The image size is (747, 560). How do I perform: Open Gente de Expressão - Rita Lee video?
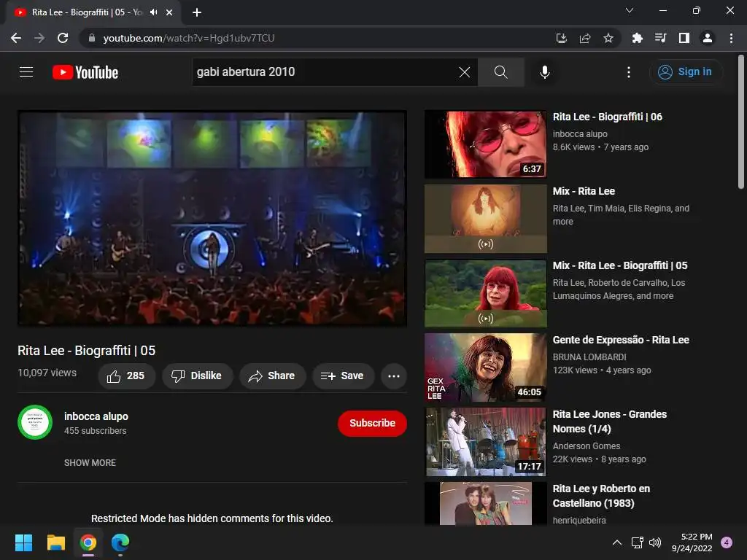point(621,340)
